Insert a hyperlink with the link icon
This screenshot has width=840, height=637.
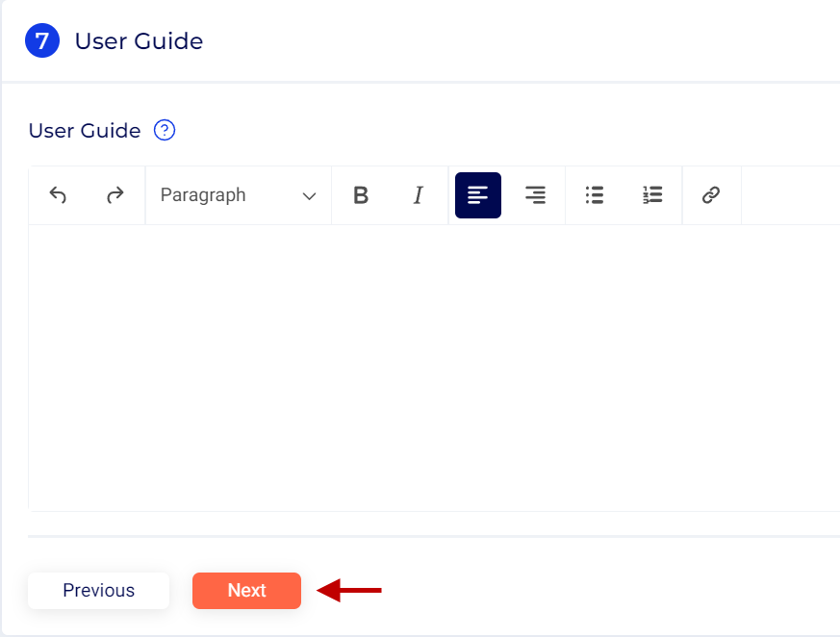coord(711,195)
